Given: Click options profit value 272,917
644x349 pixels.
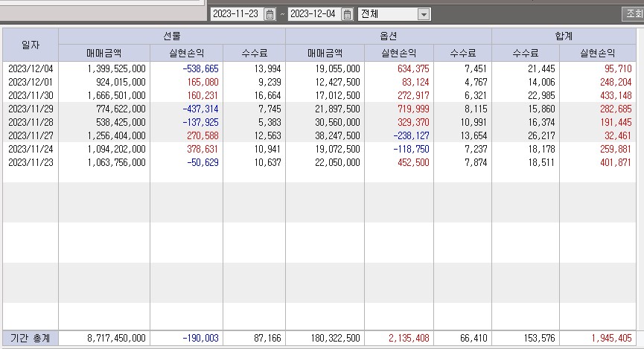Looking at the screenshot, I should [x=413, y=96].
